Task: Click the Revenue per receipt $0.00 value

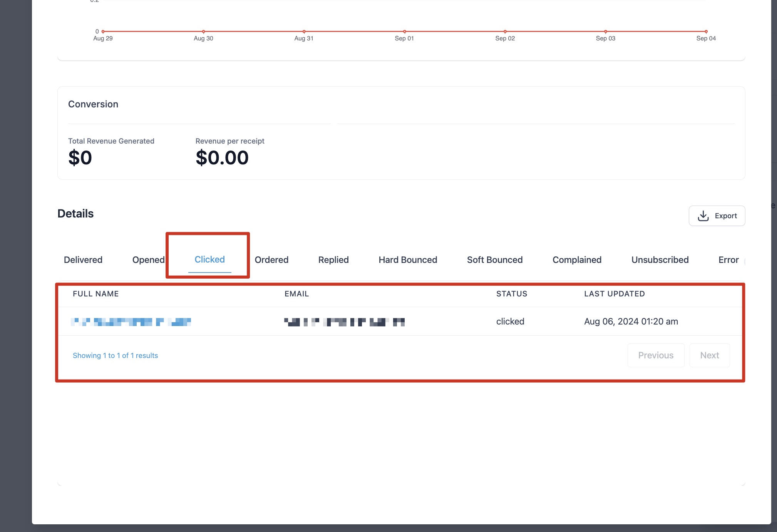Action: pyautogui.click(x=222, y=158)
